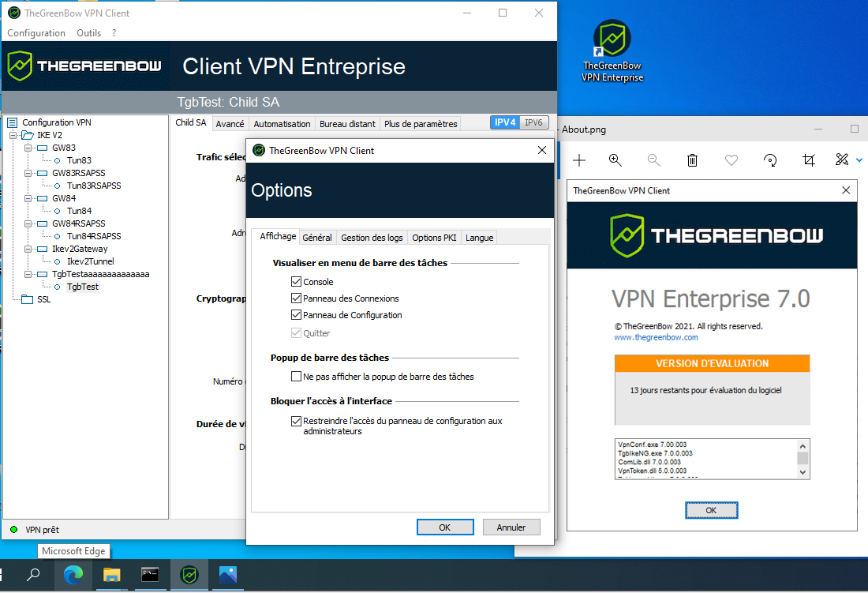The image size is (868, 593).
Task: Open the Langue tab
Action: (480, 238)
